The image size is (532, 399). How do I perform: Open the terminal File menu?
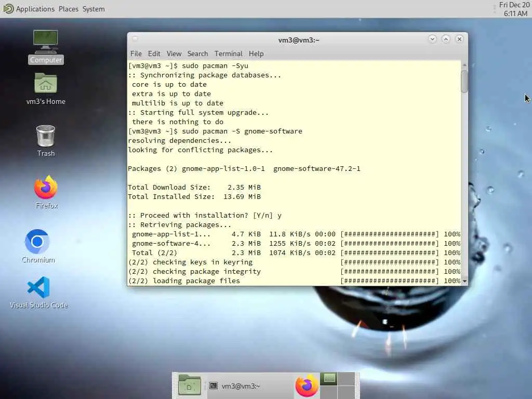coord(136,54)
